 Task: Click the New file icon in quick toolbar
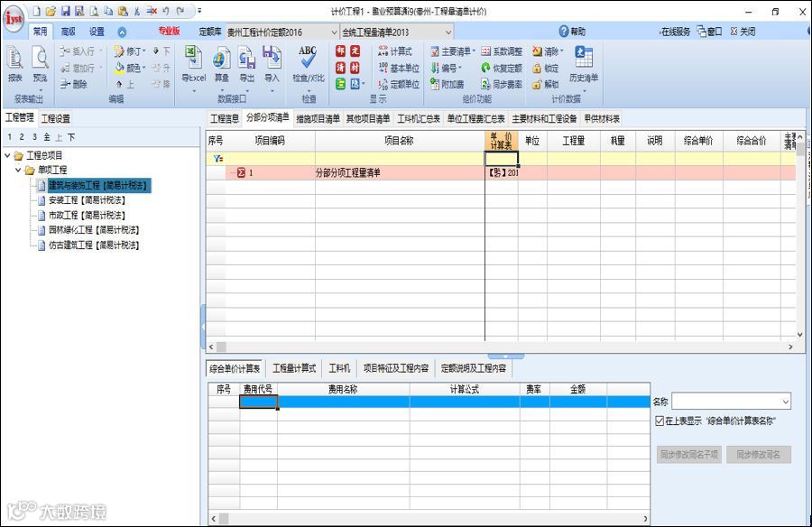point(37,11)
